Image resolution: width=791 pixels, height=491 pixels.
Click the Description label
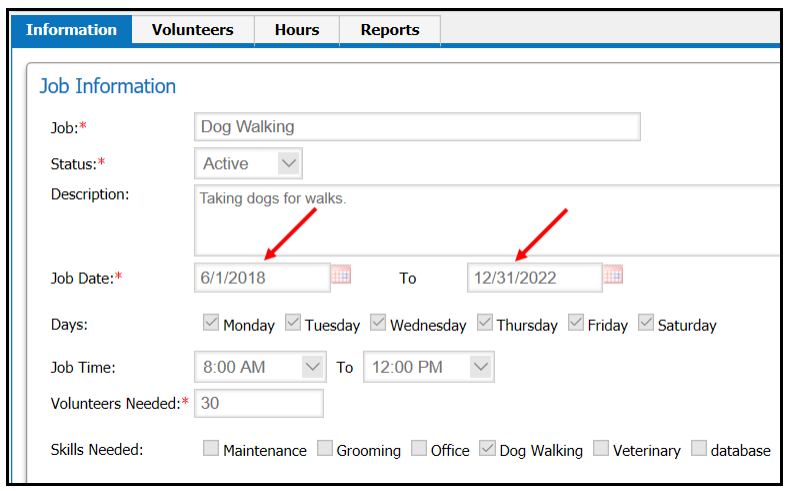[90, 194]
